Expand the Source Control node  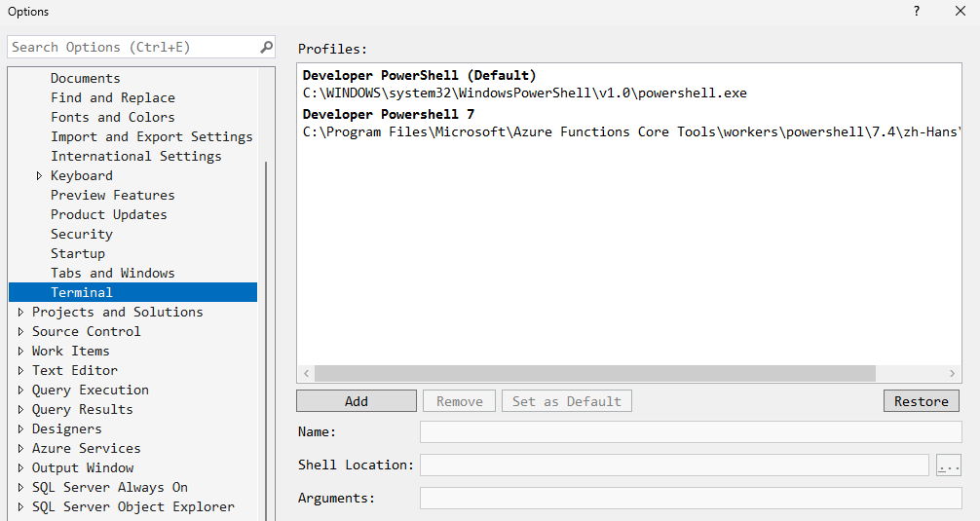[x=21, y=332]
